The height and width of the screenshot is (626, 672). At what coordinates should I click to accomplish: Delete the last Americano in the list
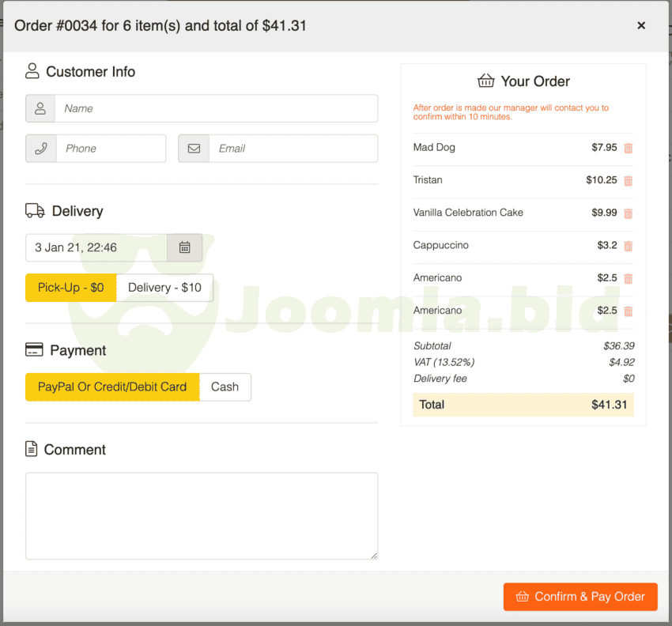(629, 311)
